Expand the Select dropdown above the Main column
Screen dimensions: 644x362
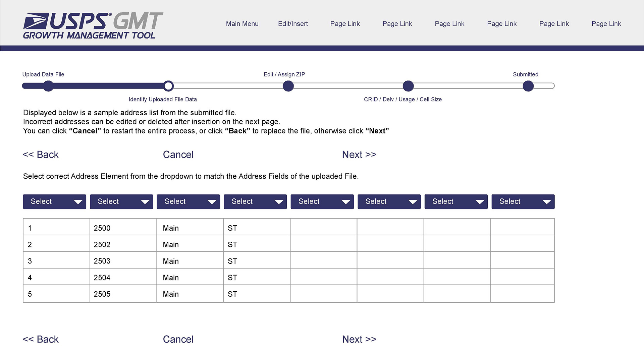point(188,201)
